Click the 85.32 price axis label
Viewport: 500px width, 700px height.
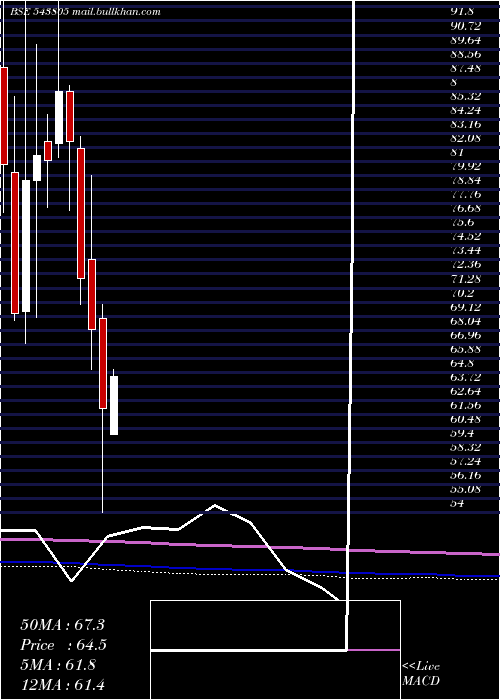click(x=465, y=96)
